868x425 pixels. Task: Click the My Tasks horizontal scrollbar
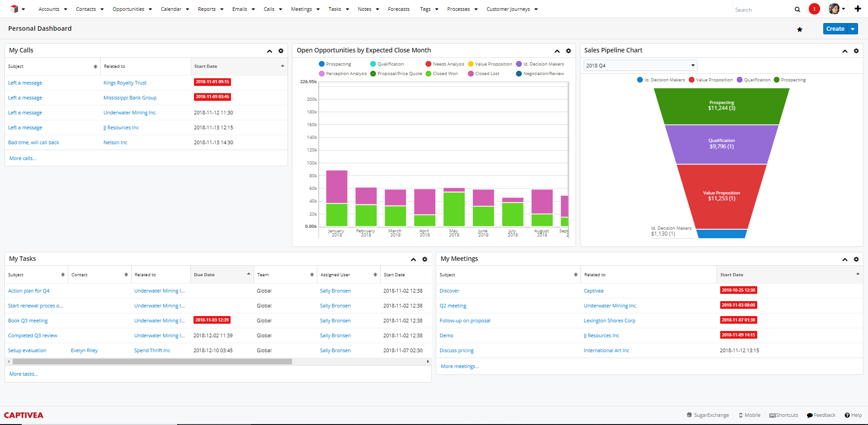click(x=152, y=362)
